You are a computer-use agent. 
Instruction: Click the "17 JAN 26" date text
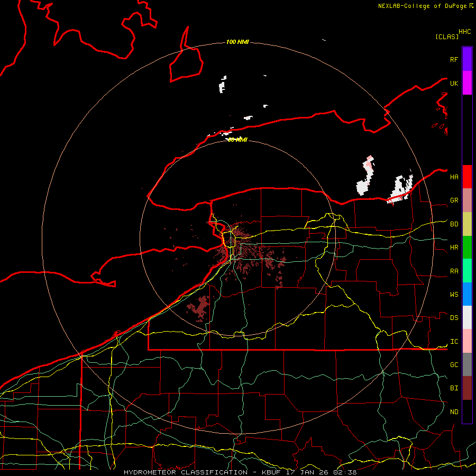309,472
